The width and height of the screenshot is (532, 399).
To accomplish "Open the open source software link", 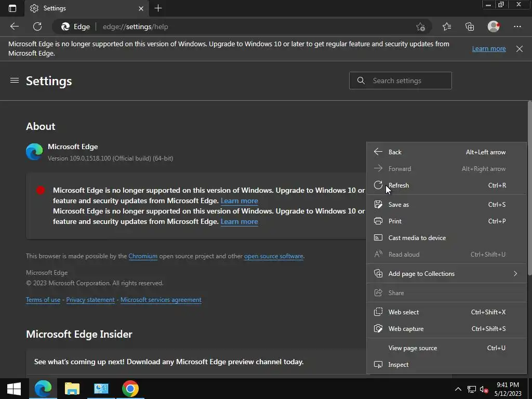I will click(273, 256).
